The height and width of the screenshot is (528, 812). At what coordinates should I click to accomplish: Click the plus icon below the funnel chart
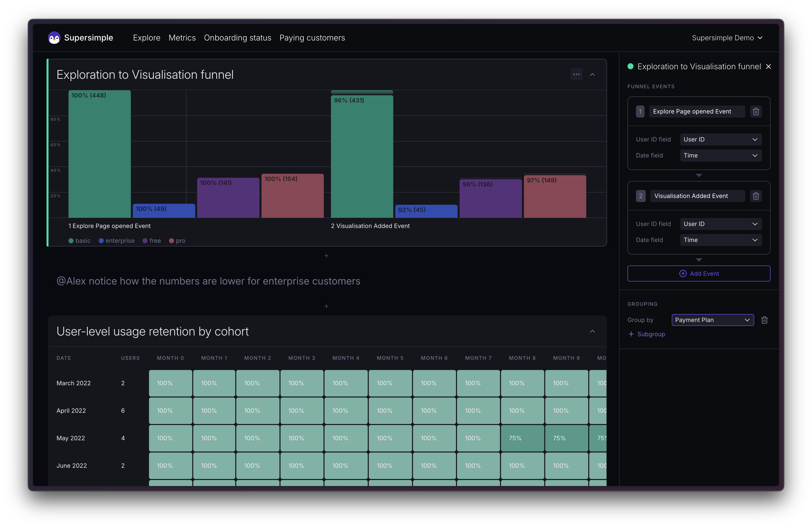[326, 255]
